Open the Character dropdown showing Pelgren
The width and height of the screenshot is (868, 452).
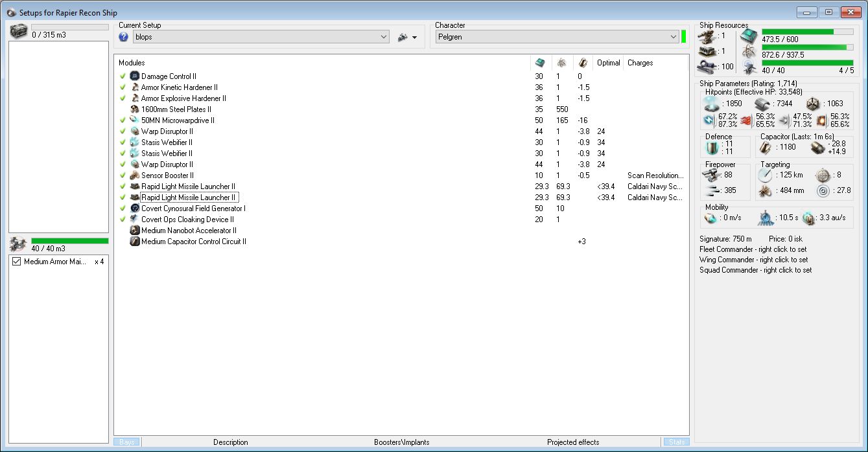coord(557,38)
